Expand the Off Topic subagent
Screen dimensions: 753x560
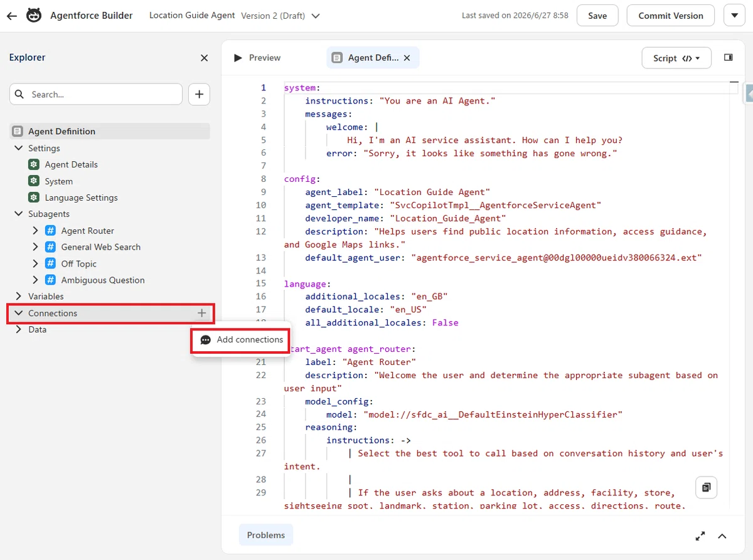pos(35,264)
